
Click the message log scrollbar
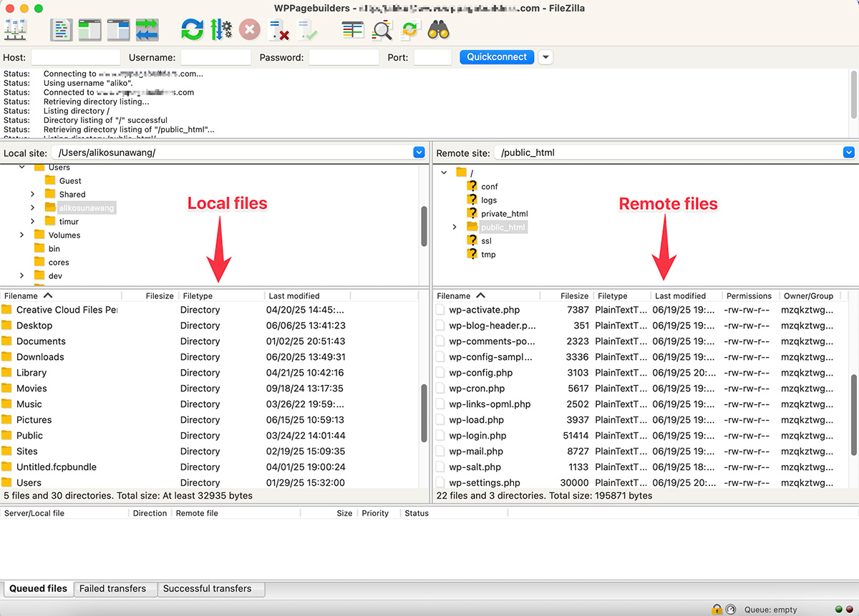tap(853, 94)
